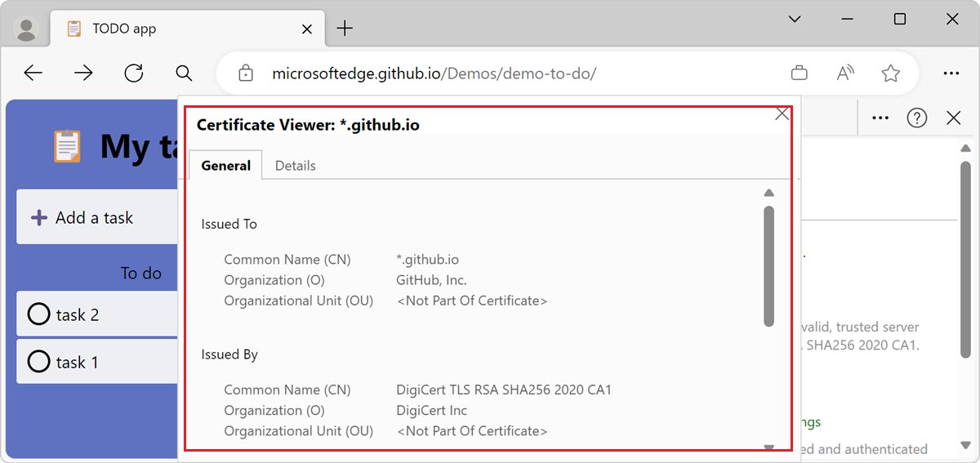The width and height of the screenshot is (980, 463).
Task: Click the clipboard icon in page heading
Action: tap(67, 147)
